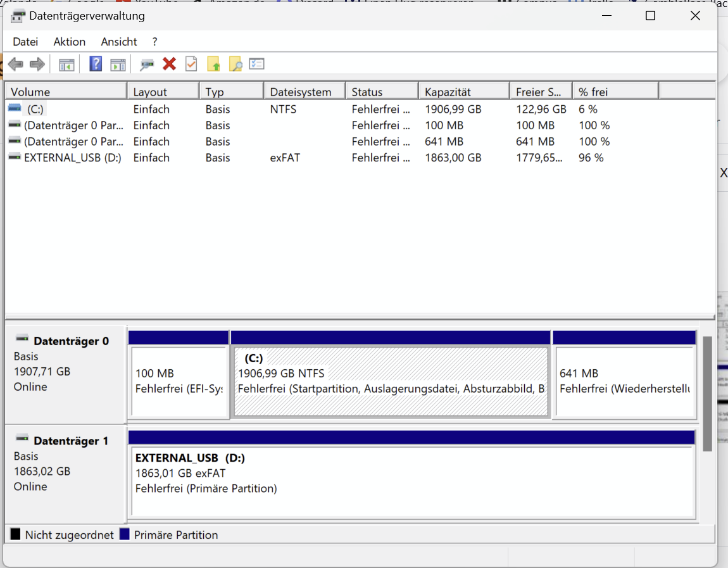The height and width of the screenshot is (568, 728).
Task: Toggle the console tree pane icon
Action: [67, 65]
